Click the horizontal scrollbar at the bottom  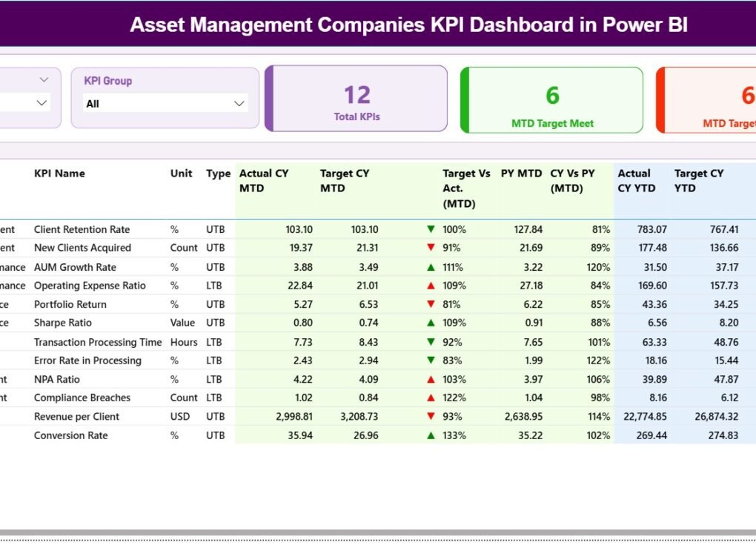[x=378, y=533]
